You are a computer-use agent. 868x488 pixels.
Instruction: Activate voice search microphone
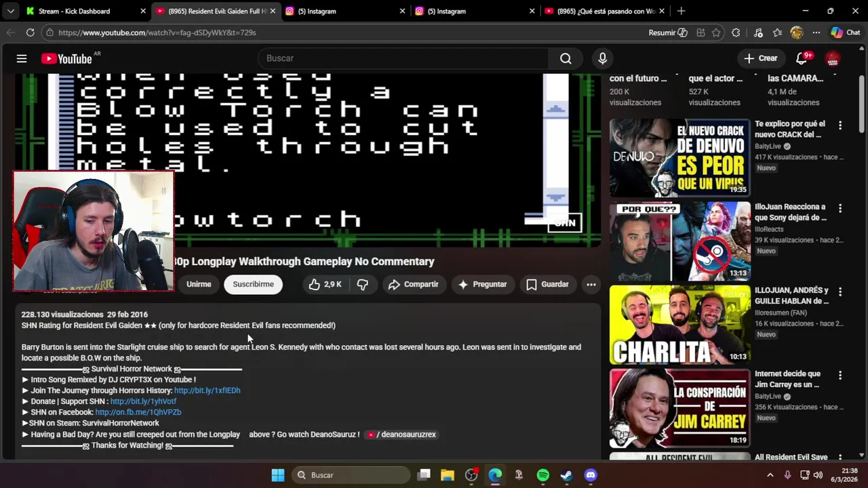pos(602,58)
